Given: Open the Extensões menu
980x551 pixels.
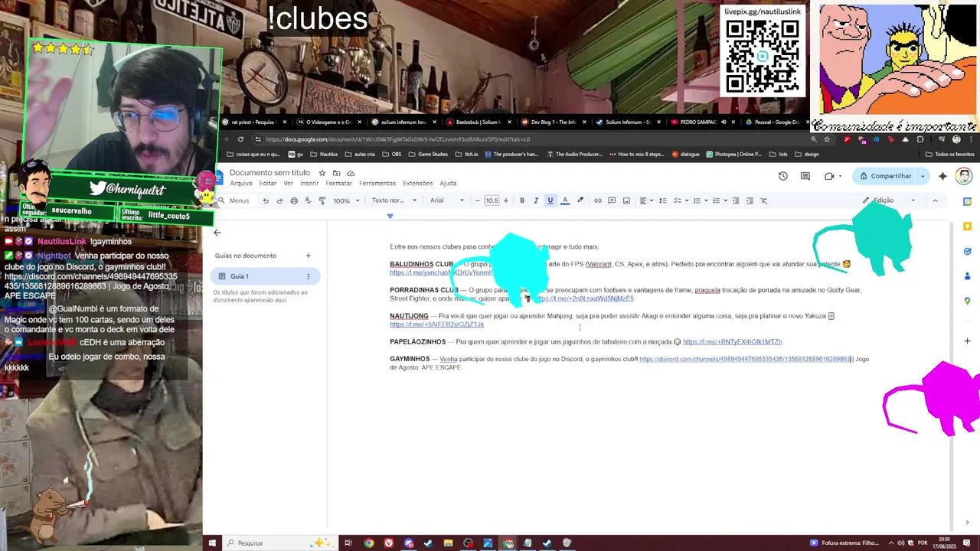Looking at the screenshot, I should [x=418, y=184].
